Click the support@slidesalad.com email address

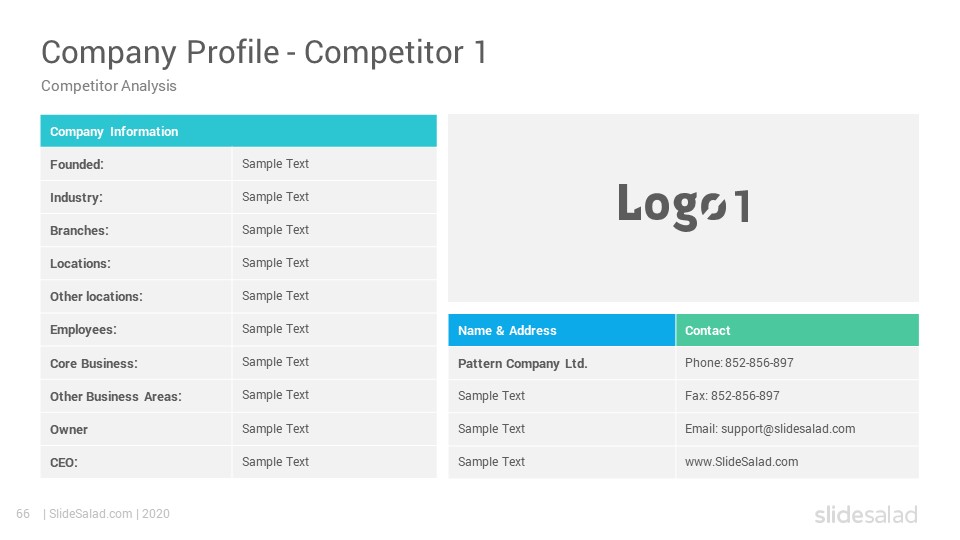pos(788,429)
